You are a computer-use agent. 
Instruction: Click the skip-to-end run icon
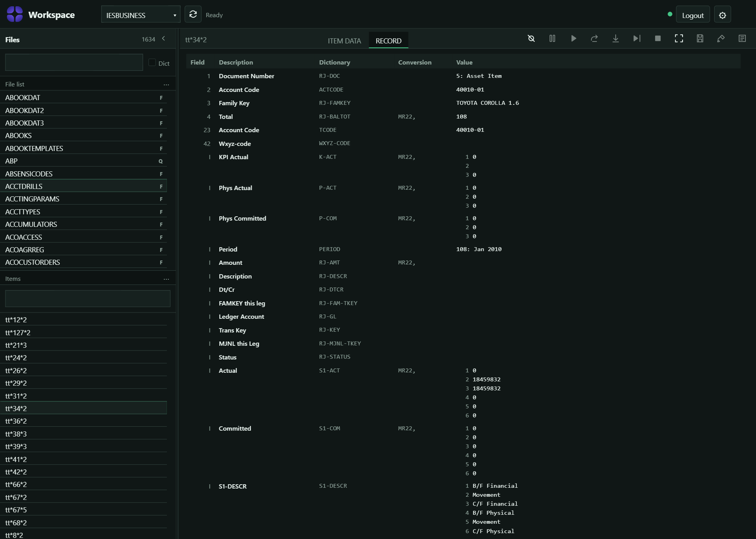(x=637, y=38)
